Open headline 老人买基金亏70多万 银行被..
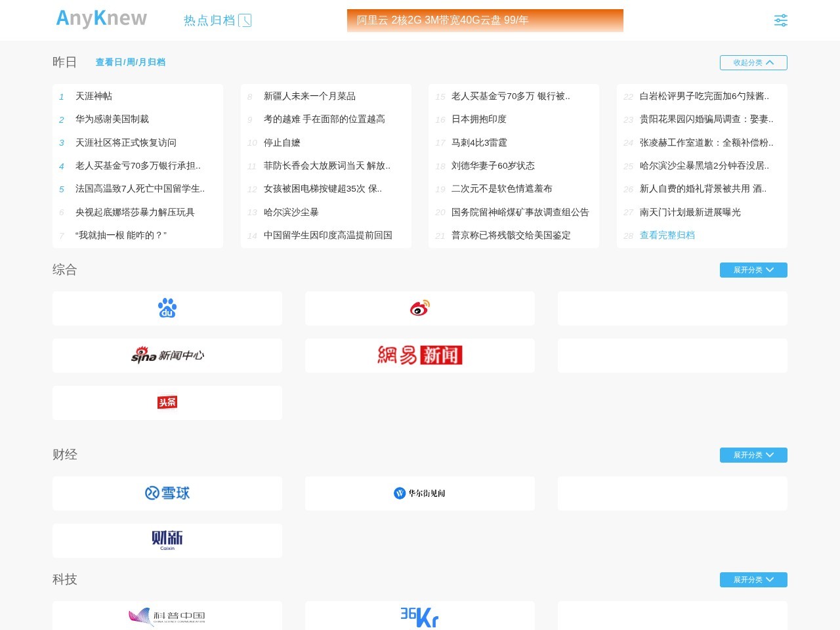The width and height of the screenshot is (840, 630). point(511,96)
